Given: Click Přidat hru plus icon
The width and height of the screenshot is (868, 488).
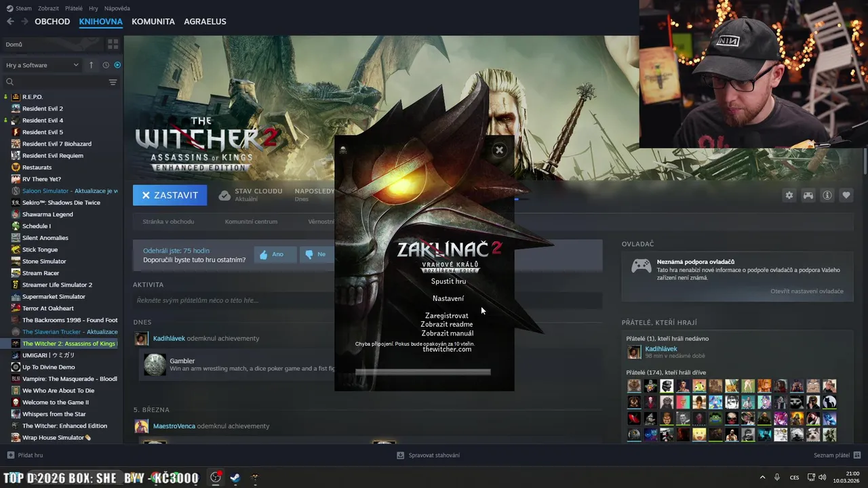Looking at the screenshot, I should pyautogui.click(x=10, y=455).
